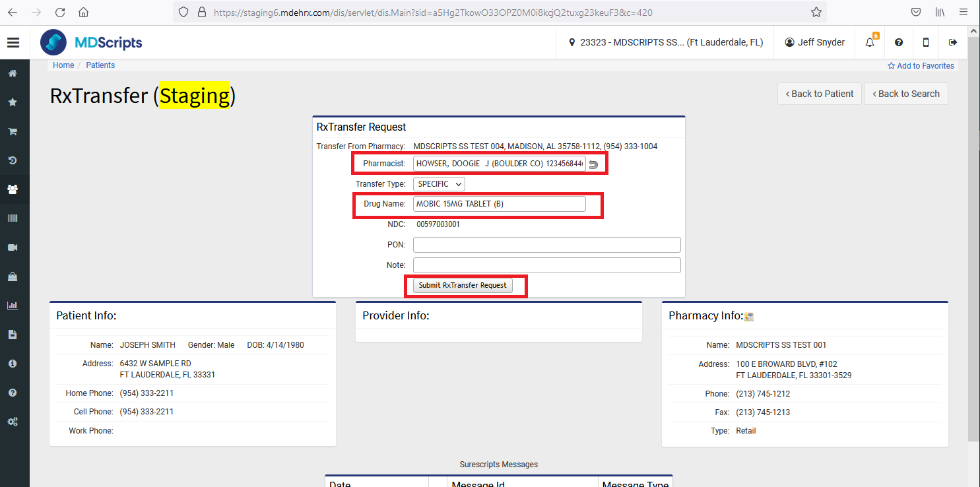980x487 pixels.
Task: Open the mobile phone icon in header
Action: click(x=925, y=42)
